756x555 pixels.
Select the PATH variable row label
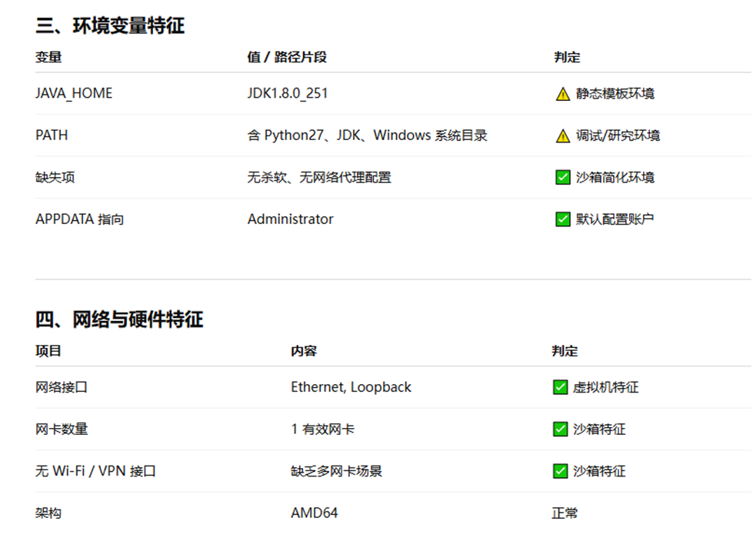(52, 135)
